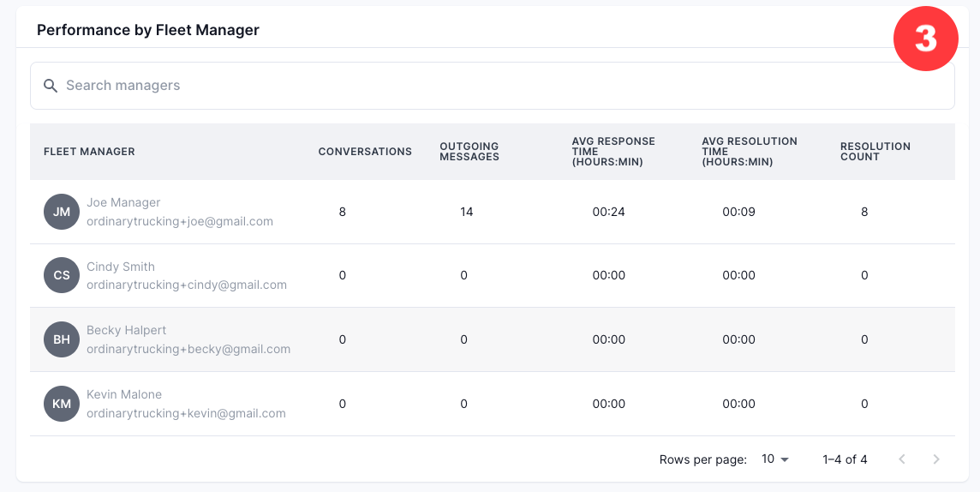Screen dimensions: 980x492
Task: Open Joe Manager's name link
Action: pos(123,202)
